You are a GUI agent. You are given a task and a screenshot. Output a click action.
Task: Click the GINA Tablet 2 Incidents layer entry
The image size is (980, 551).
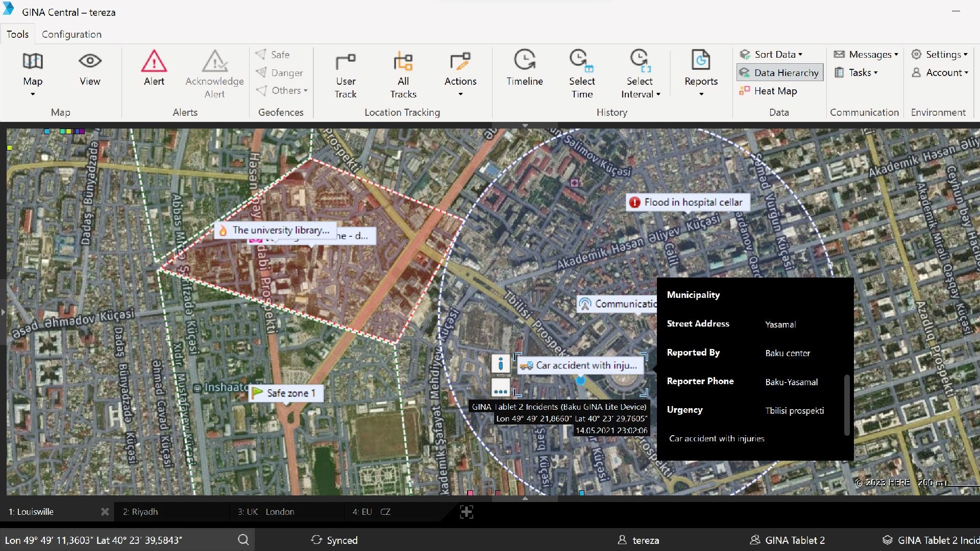931,540
